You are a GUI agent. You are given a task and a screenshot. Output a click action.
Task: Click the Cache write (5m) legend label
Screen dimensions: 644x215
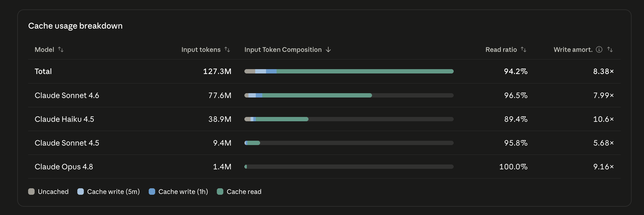click(113, 192)
